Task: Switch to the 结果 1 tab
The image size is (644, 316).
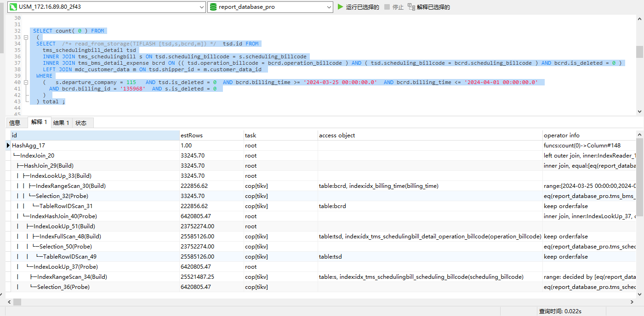Action: 61,123
